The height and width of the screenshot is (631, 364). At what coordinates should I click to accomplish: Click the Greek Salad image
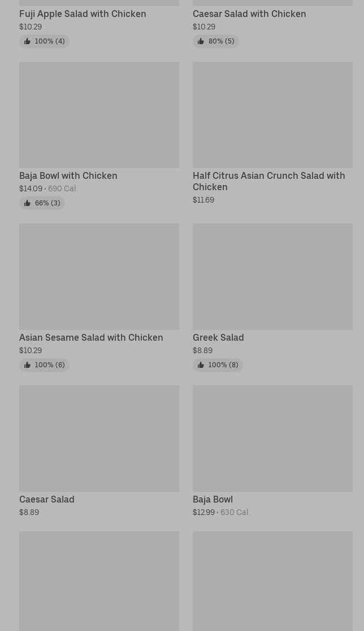pos(272,277)
